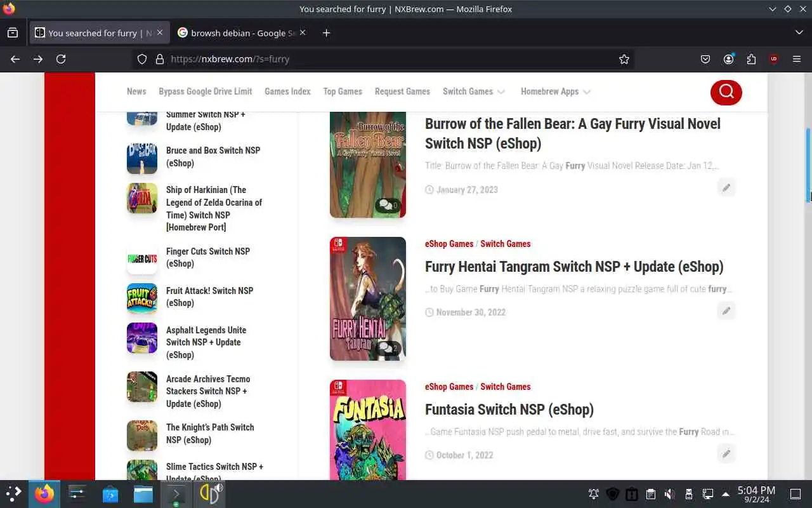Screen dimensions: 812x508
Task: Edit the Funtasia post with pencil icon
Action: [x=726, y=453]
